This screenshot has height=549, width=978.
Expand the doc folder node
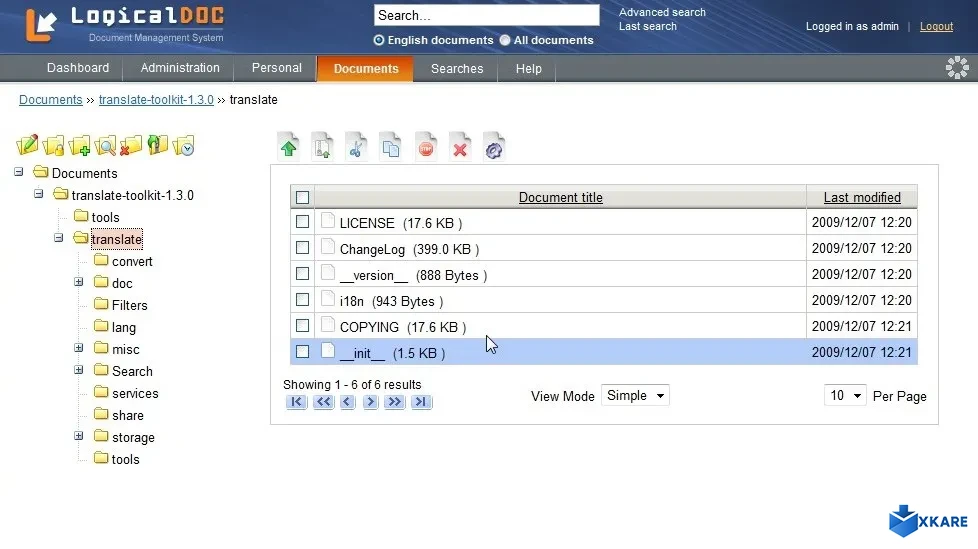click(79, 282)
